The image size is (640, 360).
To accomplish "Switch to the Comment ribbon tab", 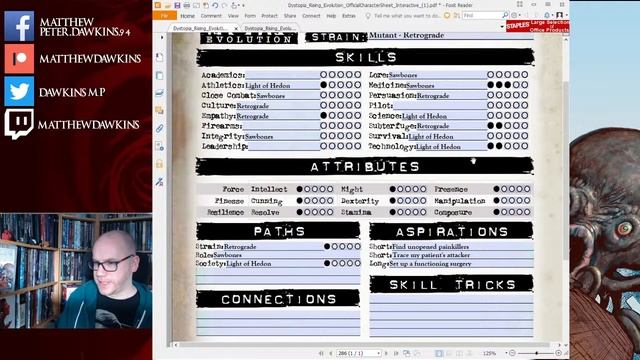I will (211, 16).
